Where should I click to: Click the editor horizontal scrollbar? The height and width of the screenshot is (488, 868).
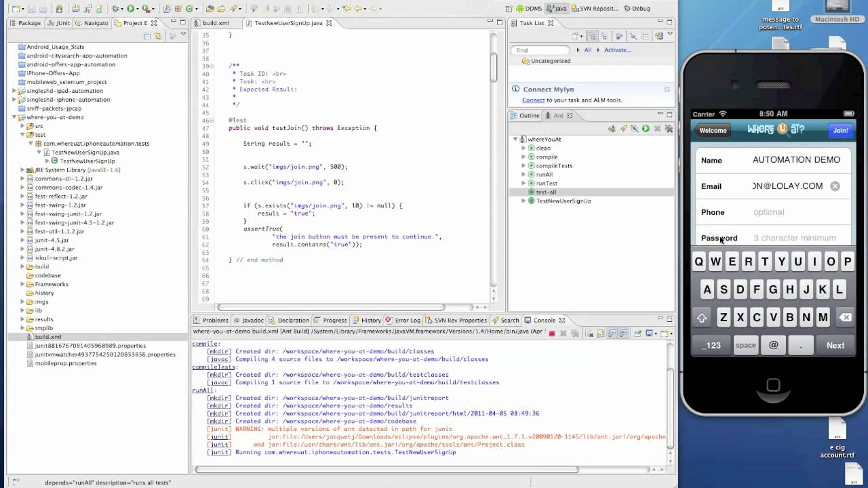coord(330,307)
